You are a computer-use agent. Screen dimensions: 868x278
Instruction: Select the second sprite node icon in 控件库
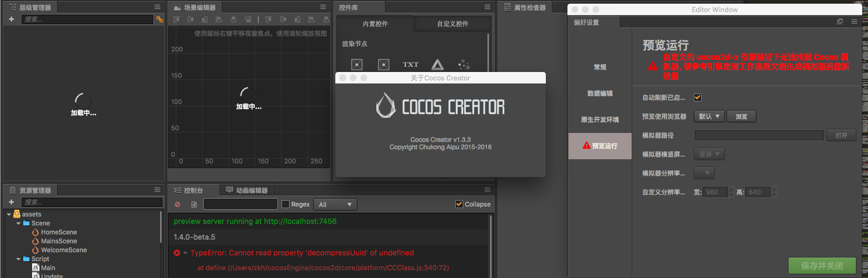click(384, 65)
